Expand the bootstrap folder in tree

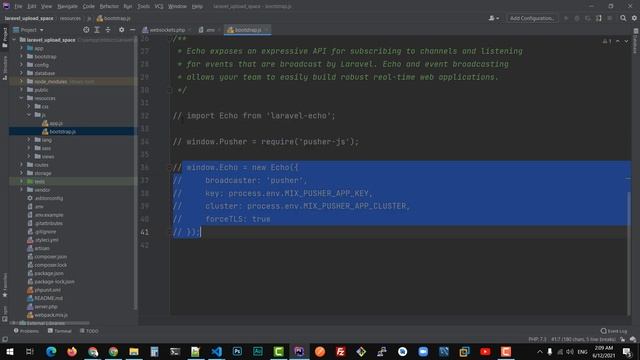click(21, 56)
